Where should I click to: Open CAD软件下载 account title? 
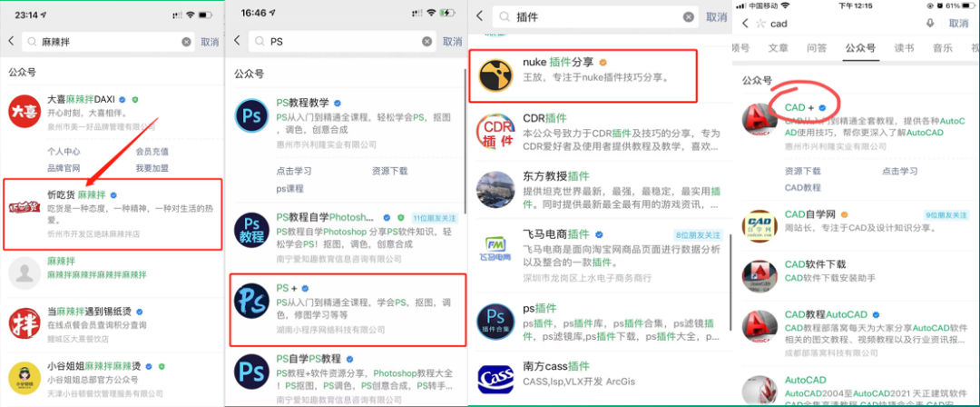(x=816, y=265)
